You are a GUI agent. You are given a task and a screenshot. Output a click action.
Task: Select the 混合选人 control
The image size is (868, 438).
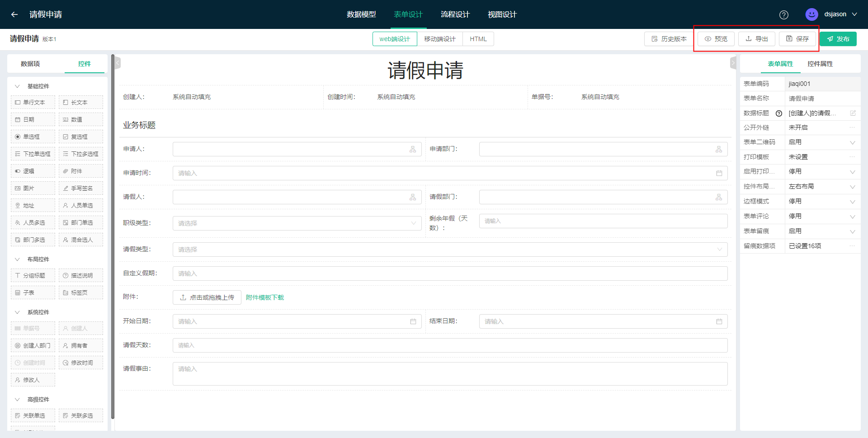81,240
